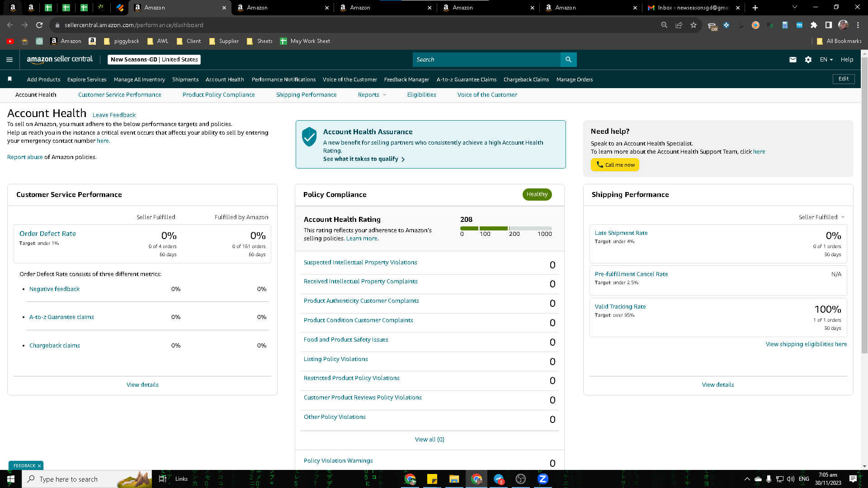Open the new tab plus button
868x488 pixels.
point(755,8)
